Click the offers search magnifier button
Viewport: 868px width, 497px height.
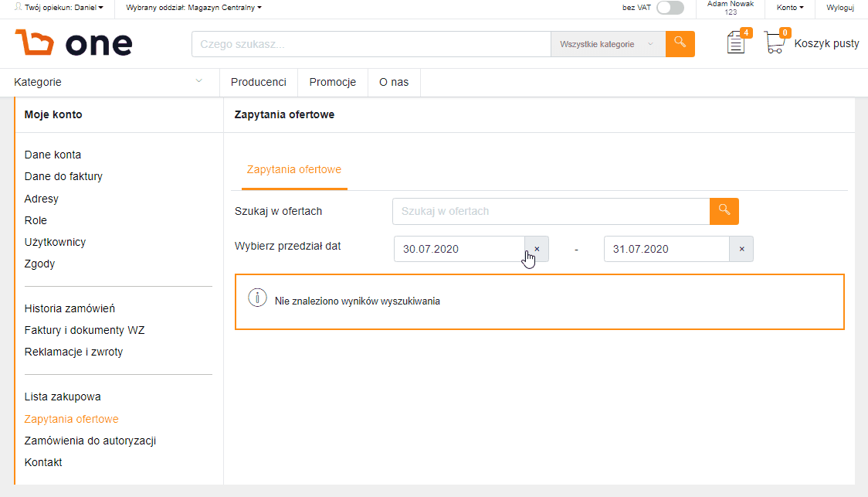pos(724,211)
